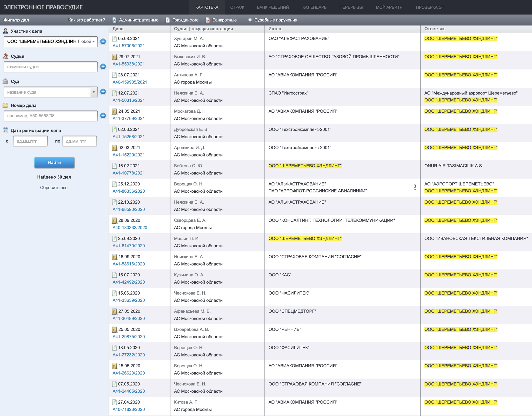Image resolution: width=532 pixels, height=416 pixels.
Task: Open the court name dropdown arrow
Action: click(x=94, y=92)
